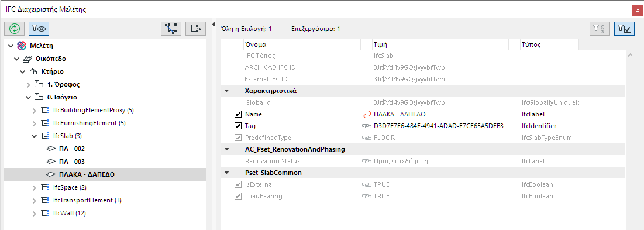644x230 pixels.
Task: Expand the IfcTransportElement (3) group
Action: (x=35, y=200)
